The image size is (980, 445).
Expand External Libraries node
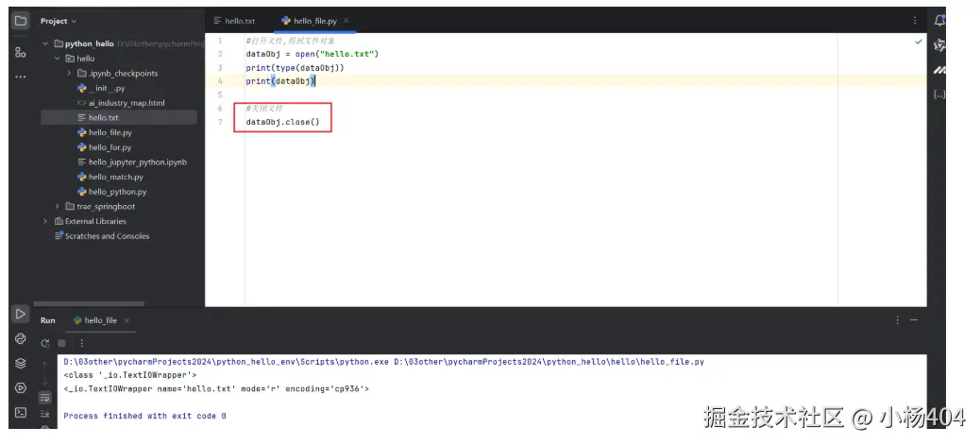tap(45, 222)
